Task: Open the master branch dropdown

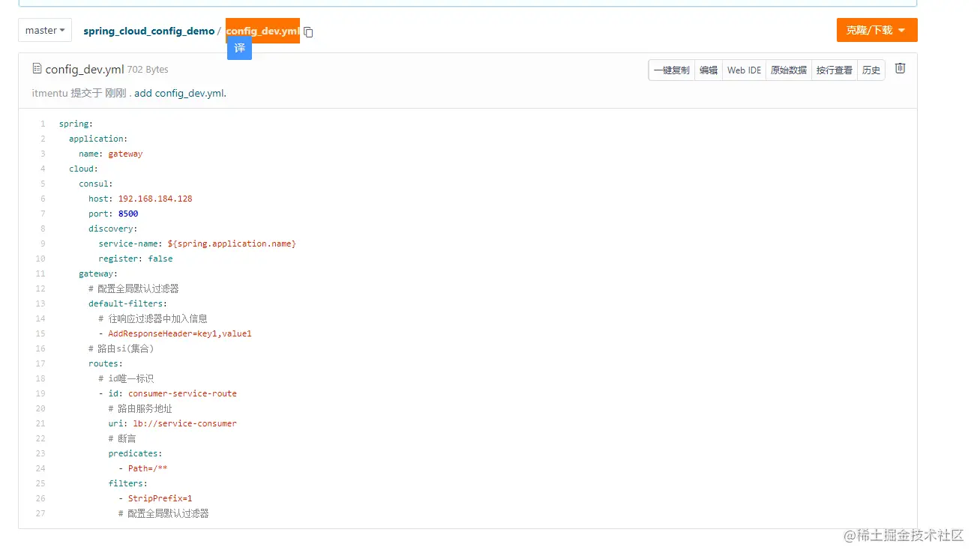Action: pos(45,31)
